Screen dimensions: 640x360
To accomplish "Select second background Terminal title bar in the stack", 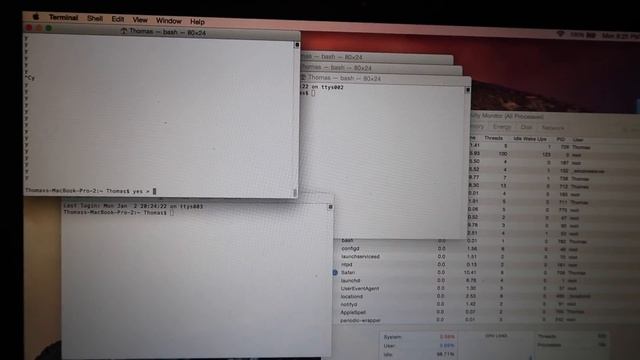I will pos(382,68).
